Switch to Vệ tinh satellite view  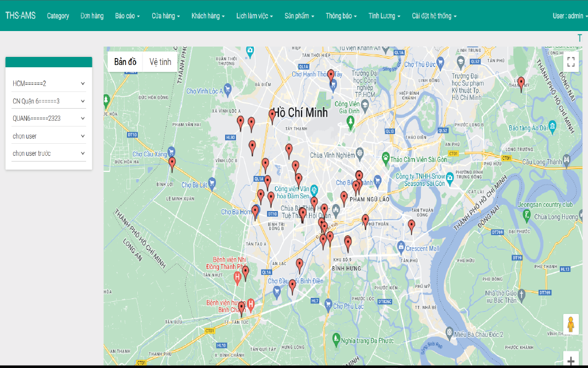point(160,62)
